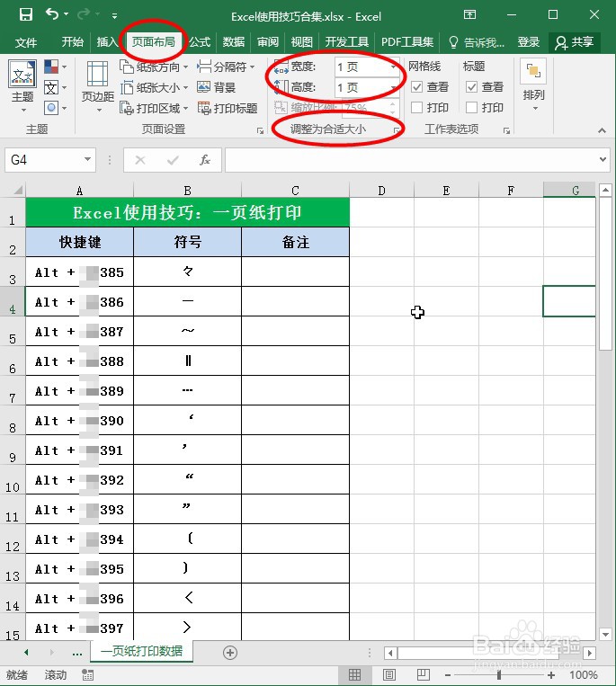Click the zoom slider handle
Image resolution: width=616 pixels, height=686 pixels.
[x=499, y=675]
